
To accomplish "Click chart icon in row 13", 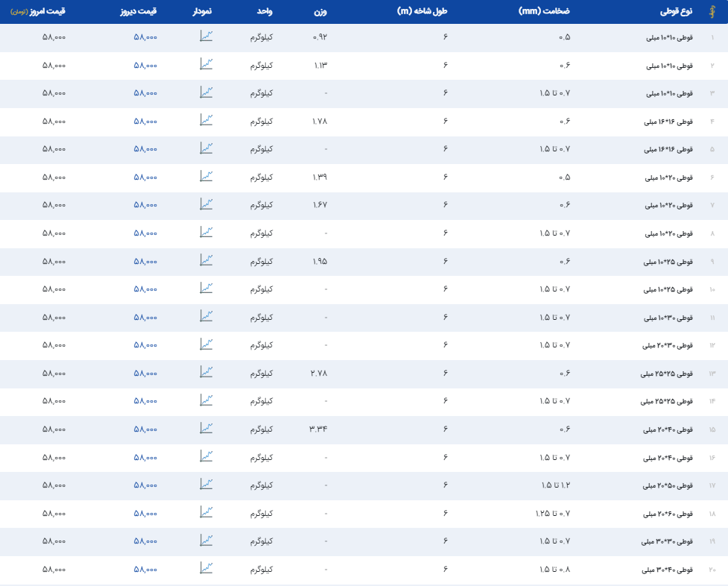I will click(206, 372).
